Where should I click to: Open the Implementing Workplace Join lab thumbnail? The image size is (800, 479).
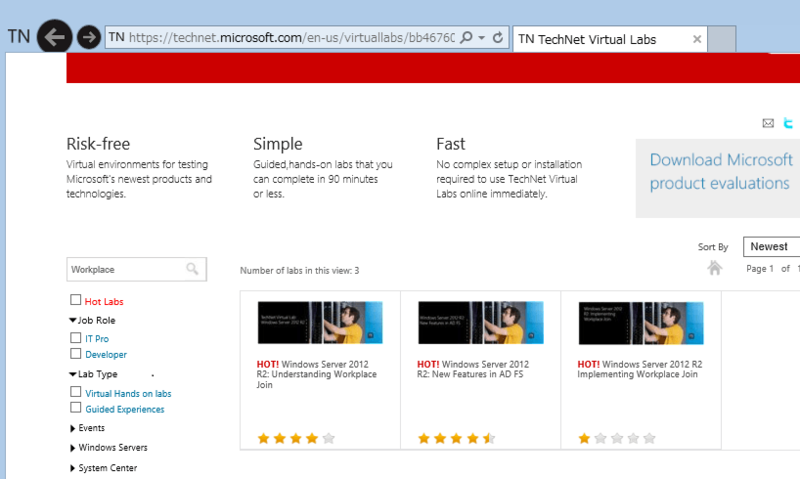[641, 323]
